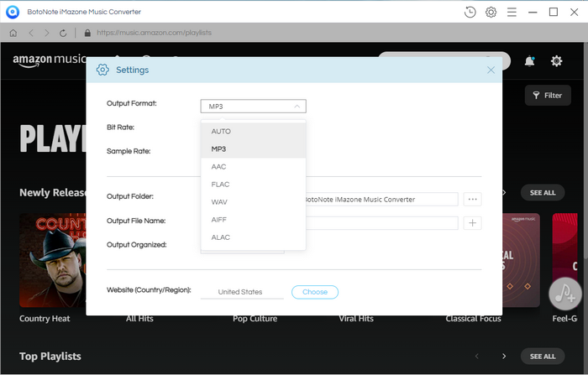Screen dimensions: 588x375
Task: Add output file name tag with plus button
Action: pyautogui.click(x=472, y=223)
